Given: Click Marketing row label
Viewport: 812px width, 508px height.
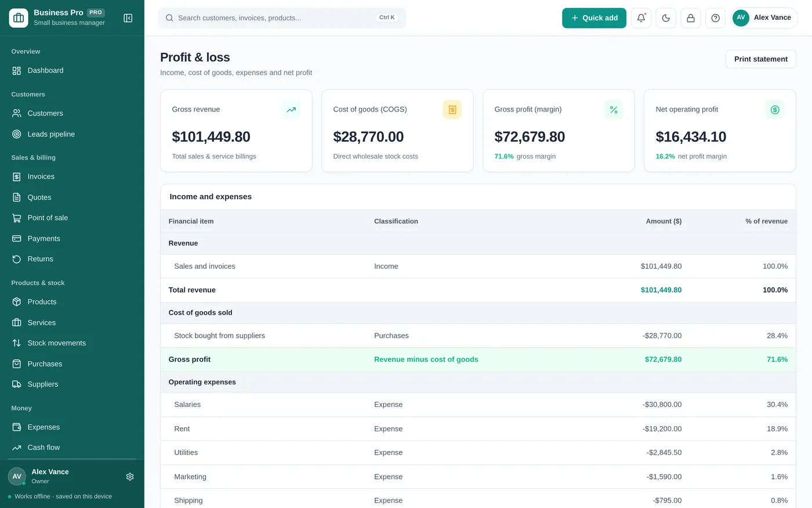Looking at the screenshot, I should click(x=190, y=477).
